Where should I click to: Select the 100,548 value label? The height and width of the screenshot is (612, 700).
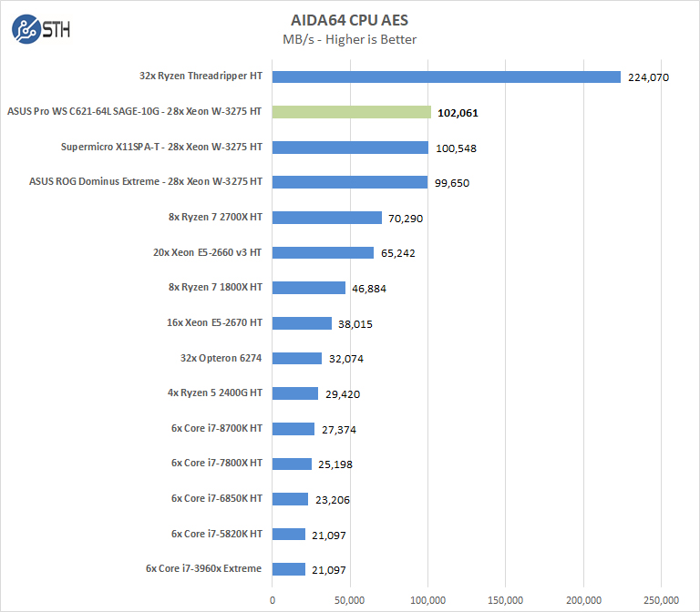456,148
